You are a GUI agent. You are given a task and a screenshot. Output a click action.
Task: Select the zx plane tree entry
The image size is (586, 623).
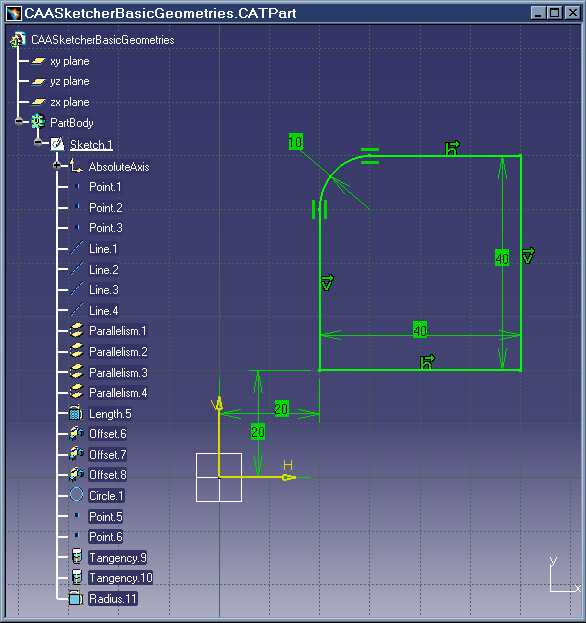(70, 102)
